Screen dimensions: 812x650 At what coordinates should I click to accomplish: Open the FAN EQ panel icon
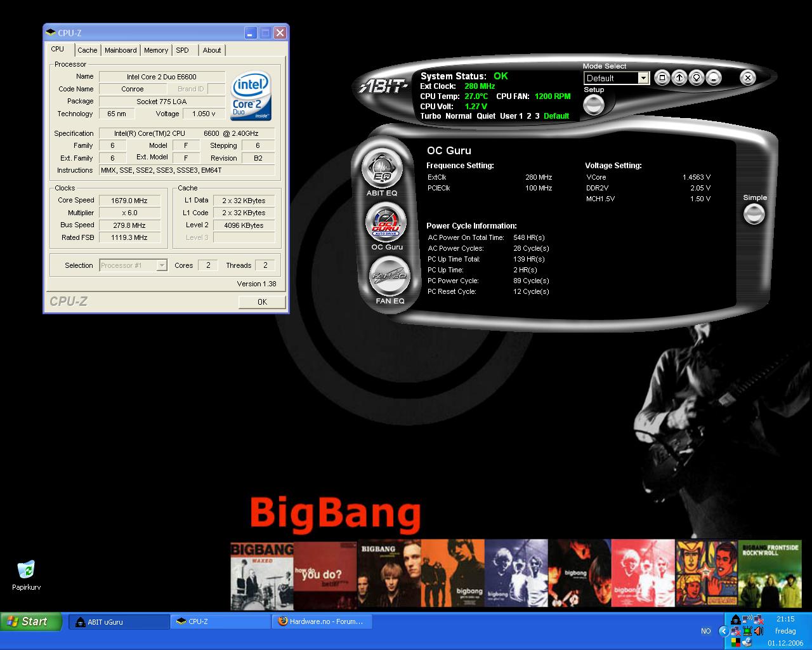[390, 277]
